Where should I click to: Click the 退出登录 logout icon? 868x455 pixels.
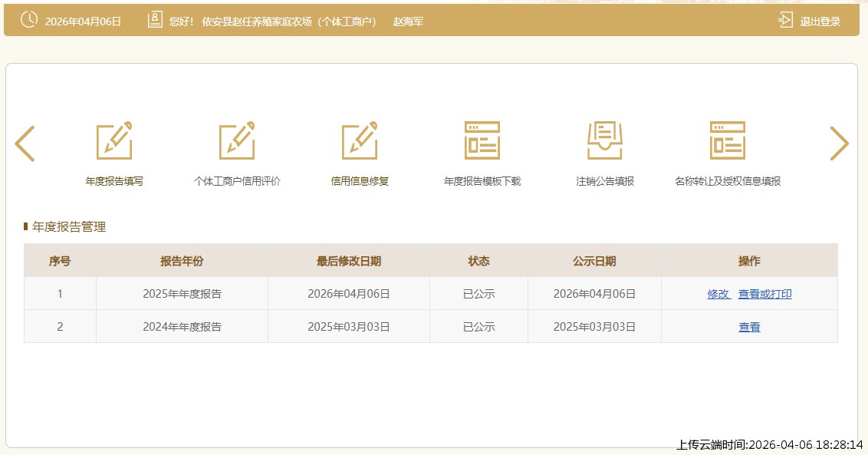[x=786, y=20]
